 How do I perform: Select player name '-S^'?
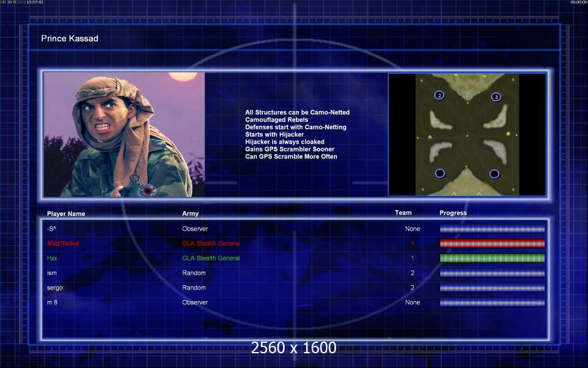51,229
